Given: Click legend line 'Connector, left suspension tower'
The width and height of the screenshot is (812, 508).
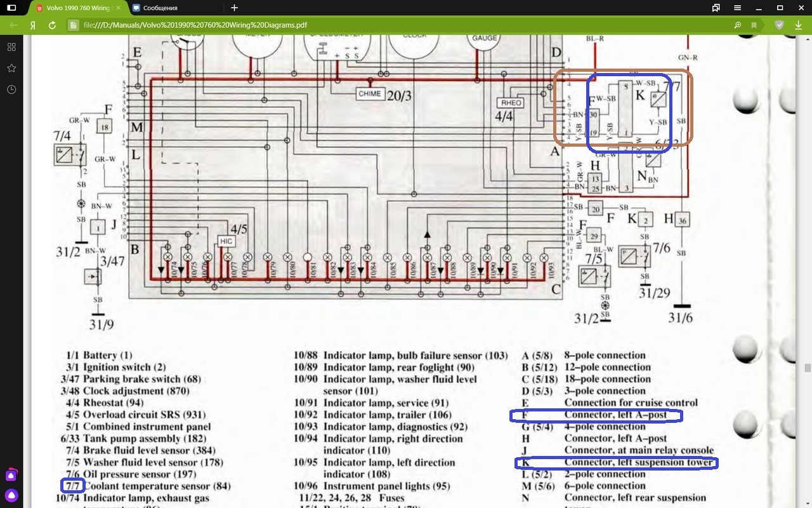Looking at the screenshot, I should pos(639,462).
